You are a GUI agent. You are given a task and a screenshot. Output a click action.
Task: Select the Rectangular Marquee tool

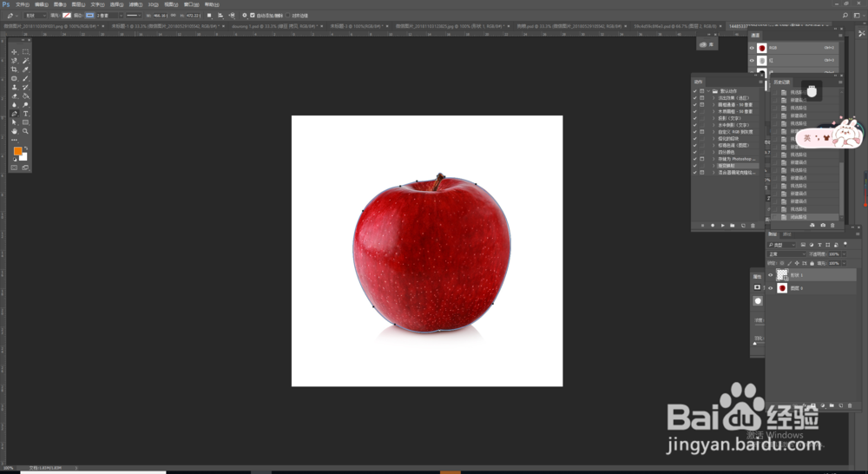(x=25, y=51)
